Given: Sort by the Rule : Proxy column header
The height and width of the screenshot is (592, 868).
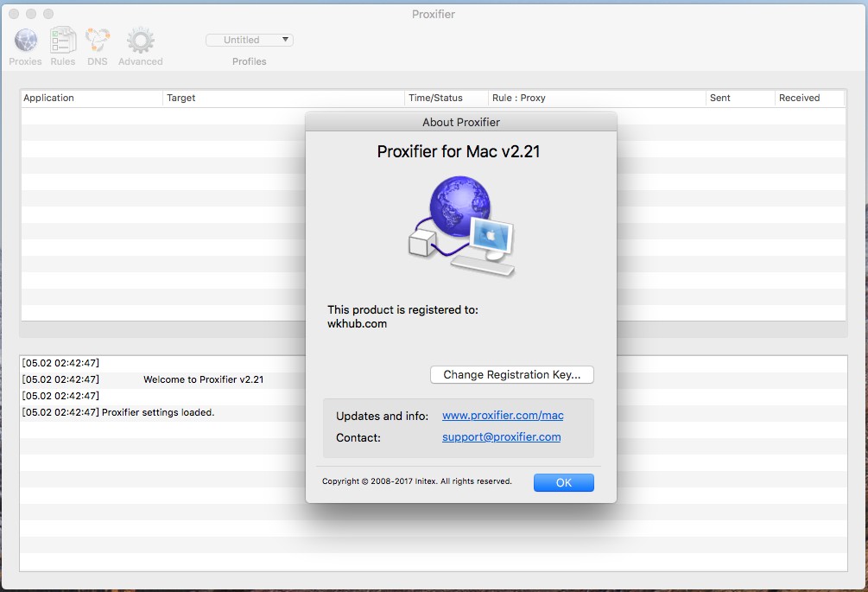Looking at the screenshot, I should coord(597,98).
